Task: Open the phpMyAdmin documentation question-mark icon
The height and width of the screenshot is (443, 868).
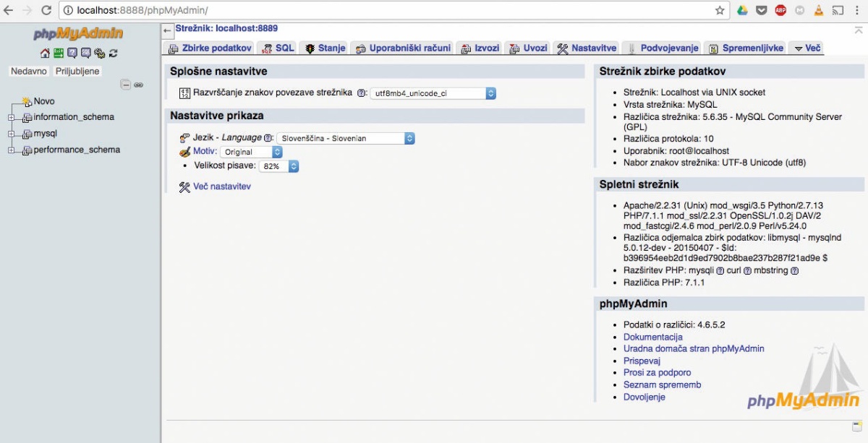Action: (x=72, y=53)
